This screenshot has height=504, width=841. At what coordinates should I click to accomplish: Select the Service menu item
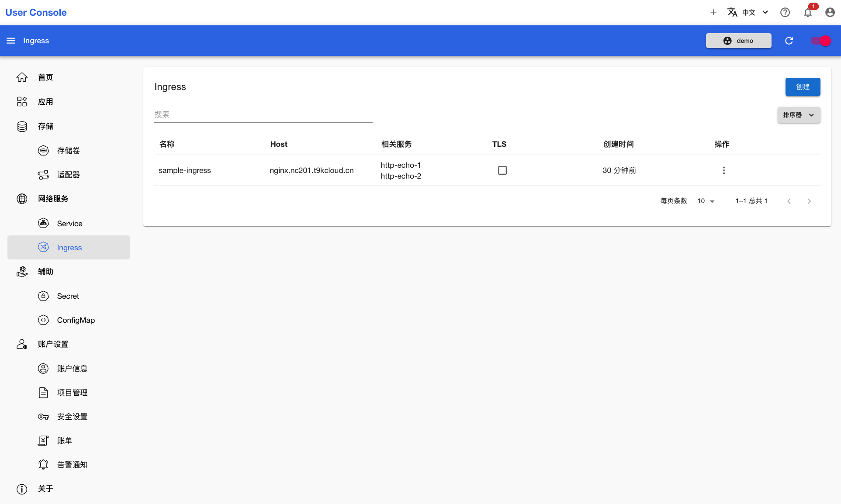(69, 223)
